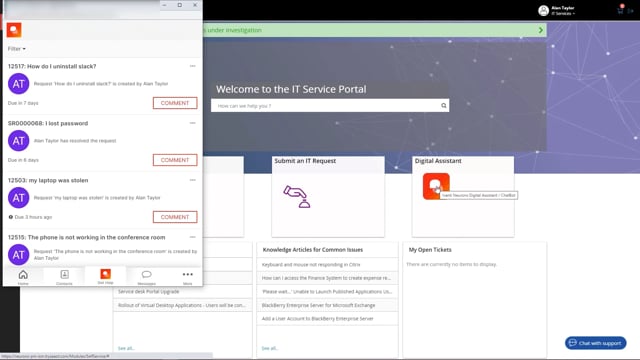
Task: Select the Get Help tab in bottom navigation
Action: 105,276
